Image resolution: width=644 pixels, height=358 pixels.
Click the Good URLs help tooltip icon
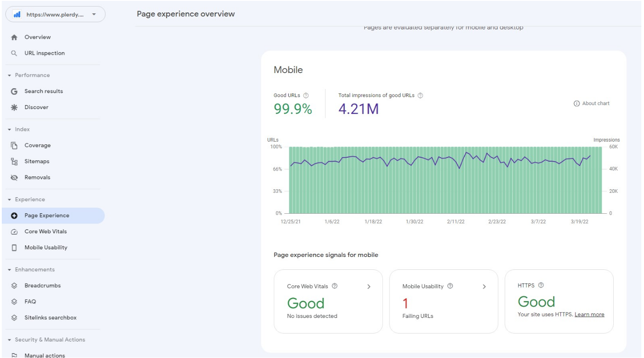click(306, 95)
